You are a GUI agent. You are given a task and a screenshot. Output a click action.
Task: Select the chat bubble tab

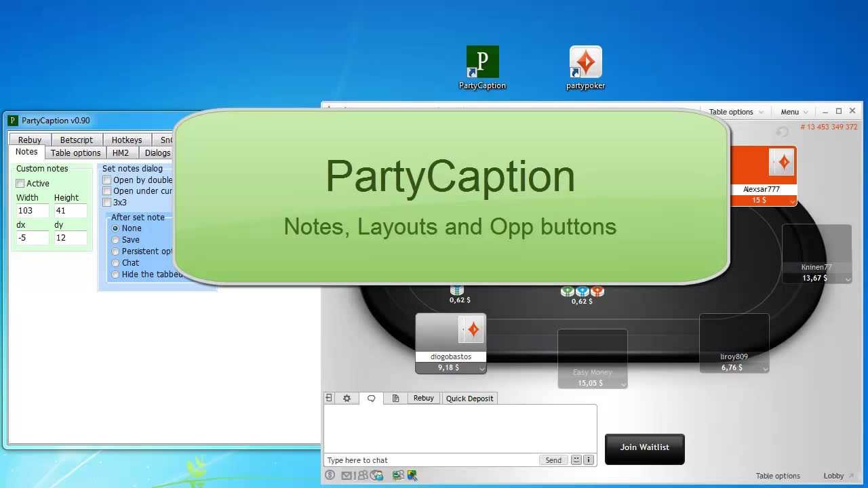point(372,399)
